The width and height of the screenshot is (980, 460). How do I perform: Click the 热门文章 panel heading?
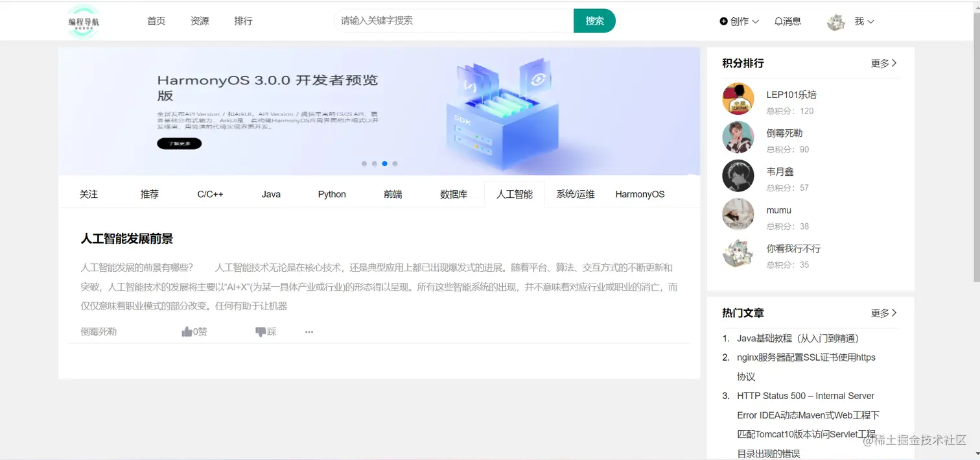[x=743, y=313]
